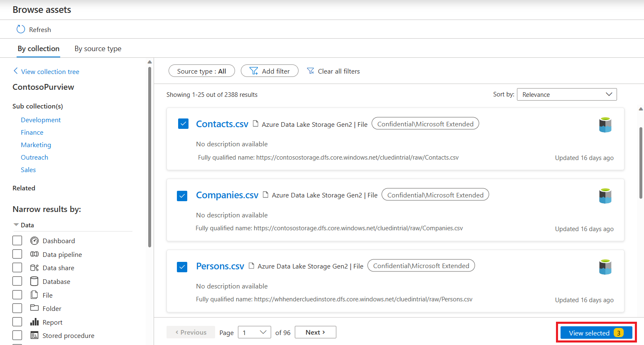Click the Dashboard gauge icon

point(34,241)
